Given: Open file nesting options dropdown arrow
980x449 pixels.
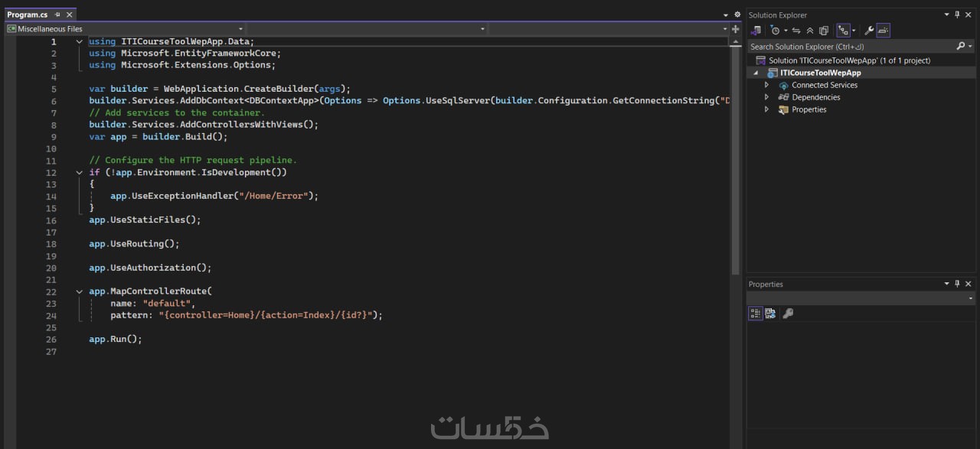Looking at the screenshot, I should [854, 31].
